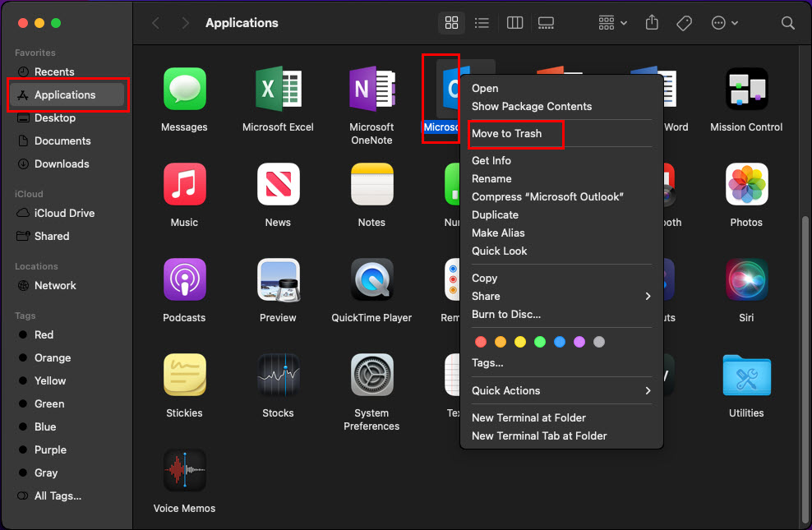Viewport: 812px width, 530px height.
Task: Apply the blue tag color dot
Action: pos(560,342)
